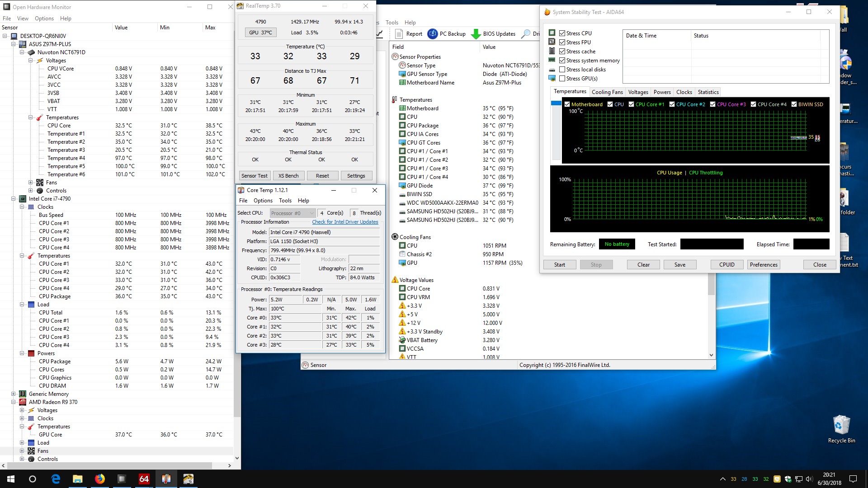Expand the Generic Memory tree node
The height and width of the screenshot is (488, 868).
(x=13, y=394)
